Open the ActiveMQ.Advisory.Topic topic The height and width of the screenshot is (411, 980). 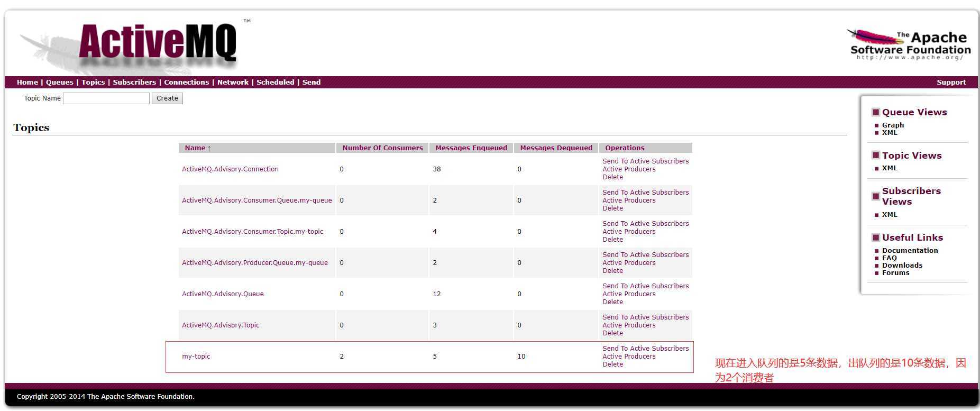tap(221, 325)
